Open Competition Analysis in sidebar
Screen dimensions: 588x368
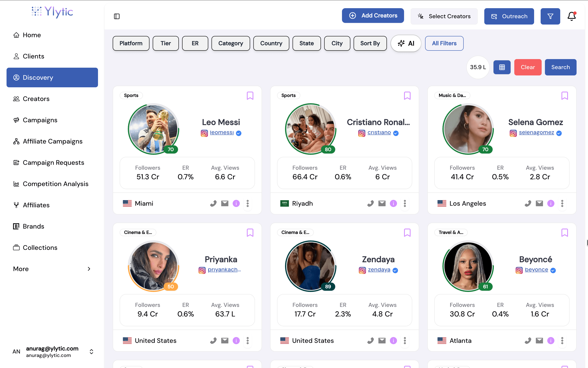click(52, 184)
